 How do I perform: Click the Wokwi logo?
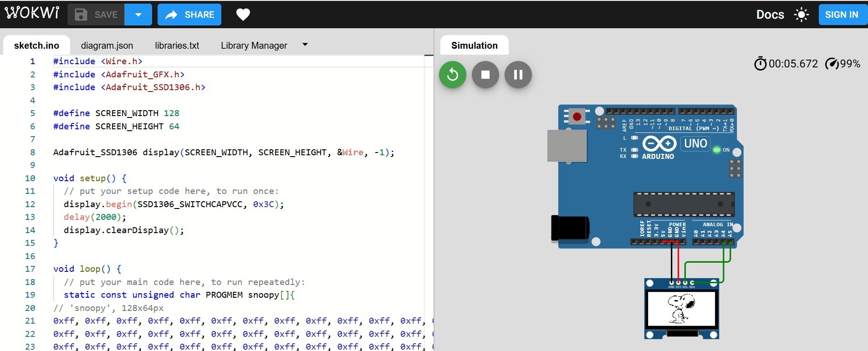click(32, 12)
